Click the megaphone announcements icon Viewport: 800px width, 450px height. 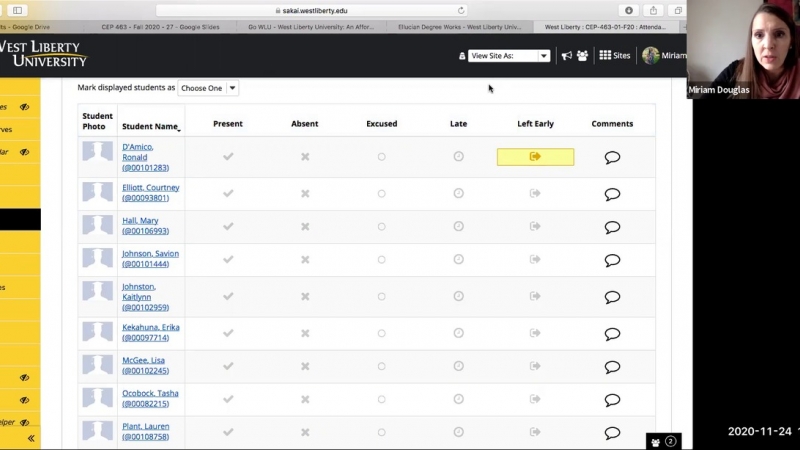click(567, 56)
